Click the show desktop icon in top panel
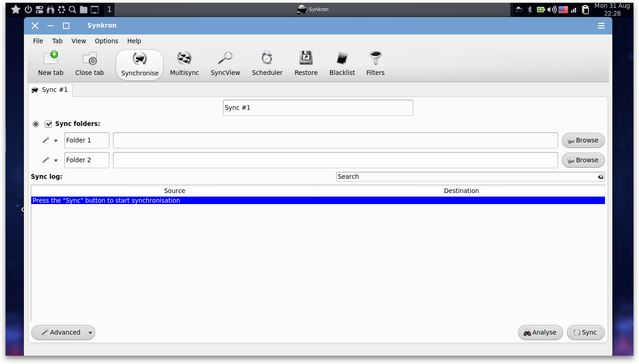Image resolution: width=639 pixels, height=364 pixels. 94,10
